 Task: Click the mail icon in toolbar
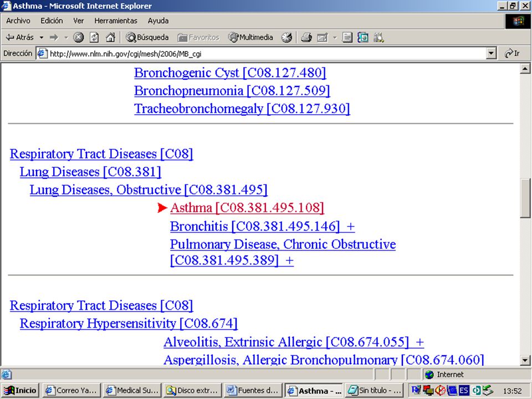(x=322, y=37)
